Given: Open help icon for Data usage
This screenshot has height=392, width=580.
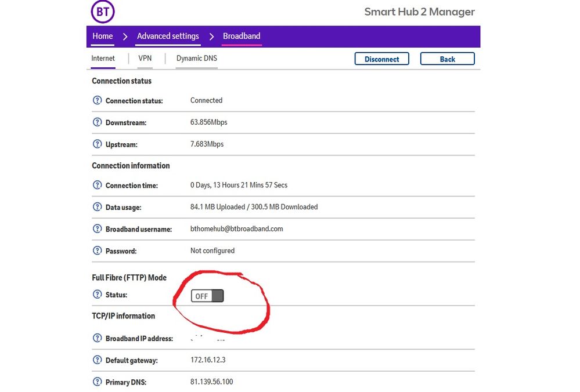Looking at the screenshot, I should point(98,207).
